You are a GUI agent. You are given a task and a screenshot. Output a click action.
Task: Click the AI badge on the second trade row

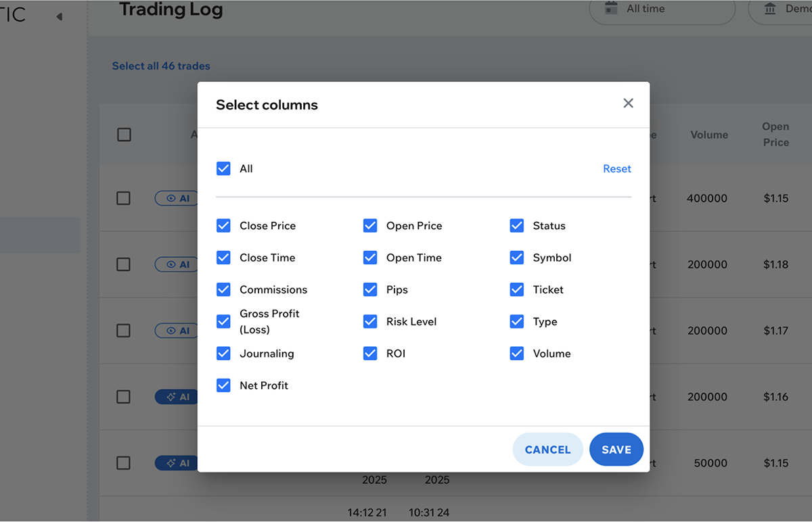[x=176, y=264]
